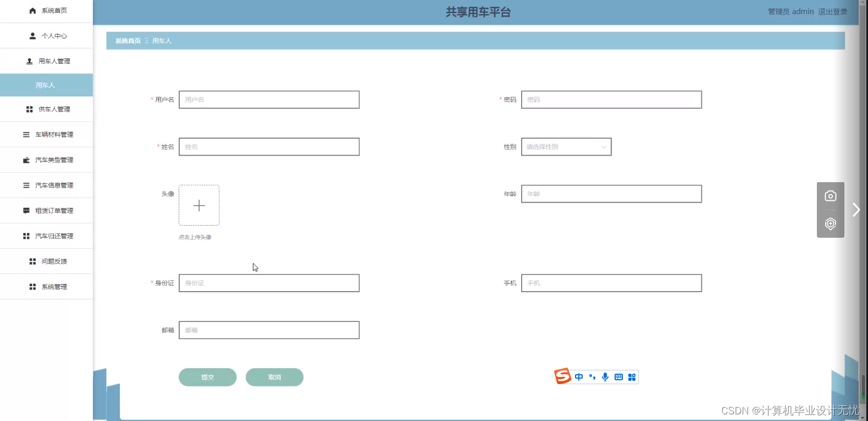Focus the 密码 password input field
868x421 pixels.
611,100
